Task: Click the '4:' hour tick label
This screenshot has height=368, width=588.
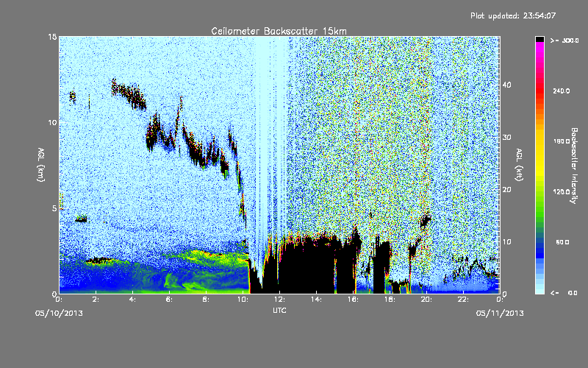Action: [133, 300]
